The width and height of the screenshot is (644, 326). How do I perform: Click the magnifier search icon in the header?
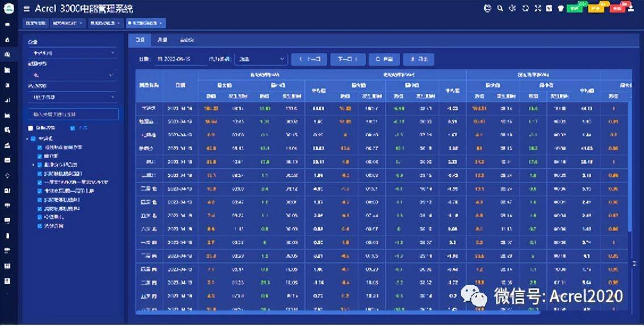click(x=500, y=8)
